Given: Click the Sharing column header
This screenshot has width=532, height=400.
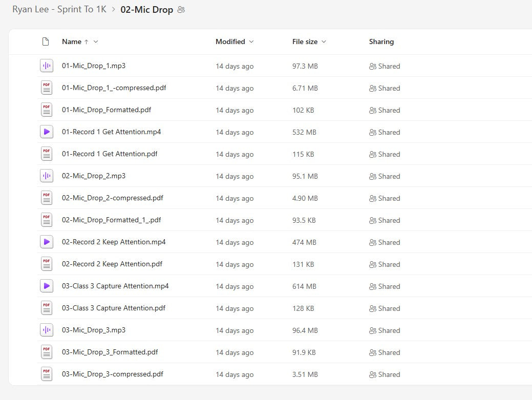Looking at the screenshot, I should tap(381, 42).
